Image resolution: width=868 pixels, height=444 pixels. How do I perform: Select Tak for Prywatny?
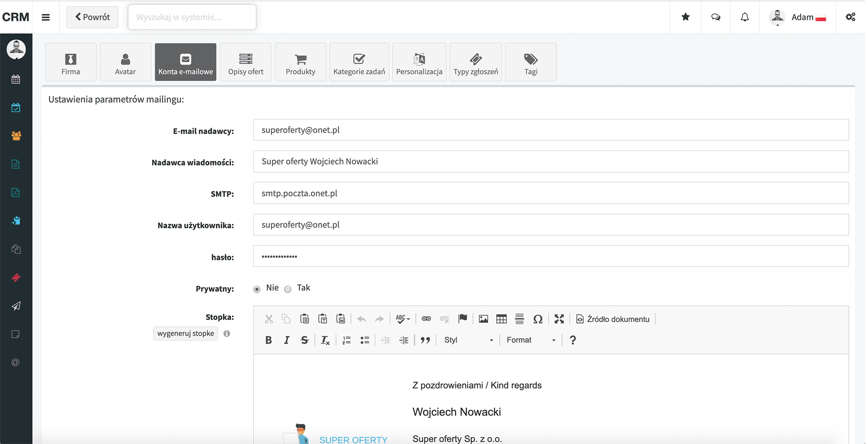[x=288, y=289]
